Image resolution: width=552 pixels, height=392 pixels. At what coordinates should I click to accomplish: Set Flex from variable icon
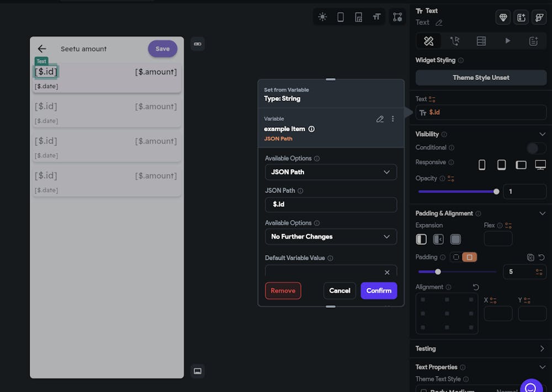pos(508,225)
